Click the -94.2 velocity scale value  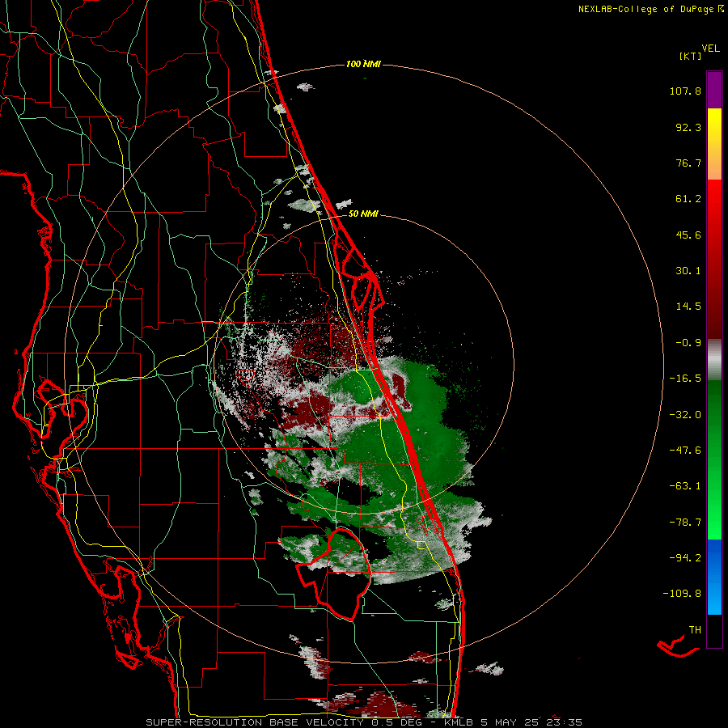click(685, 557)
